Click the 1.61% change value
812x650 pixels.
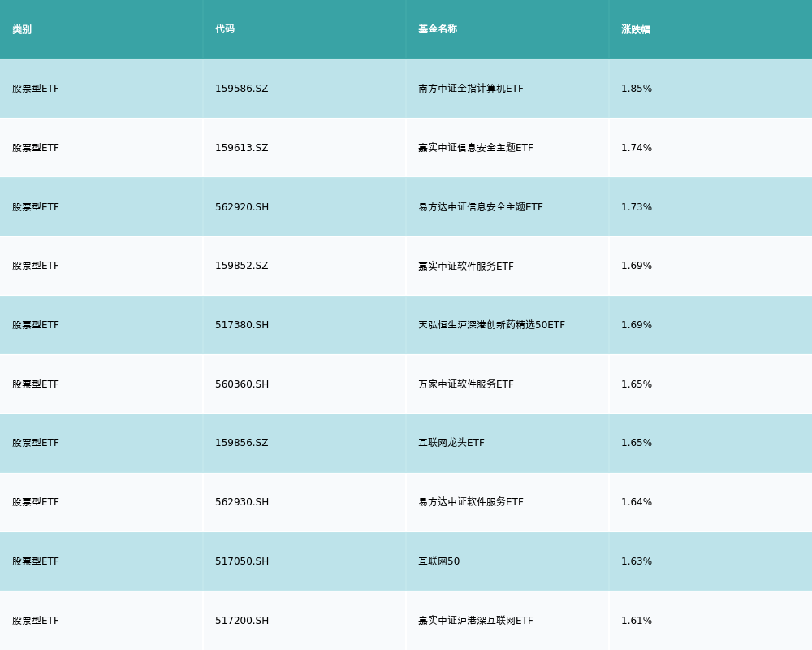click(x=637, y=621)
